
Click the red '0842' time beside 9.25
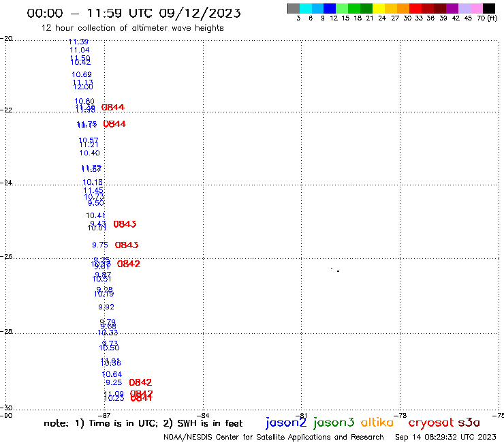coord(140,382)
